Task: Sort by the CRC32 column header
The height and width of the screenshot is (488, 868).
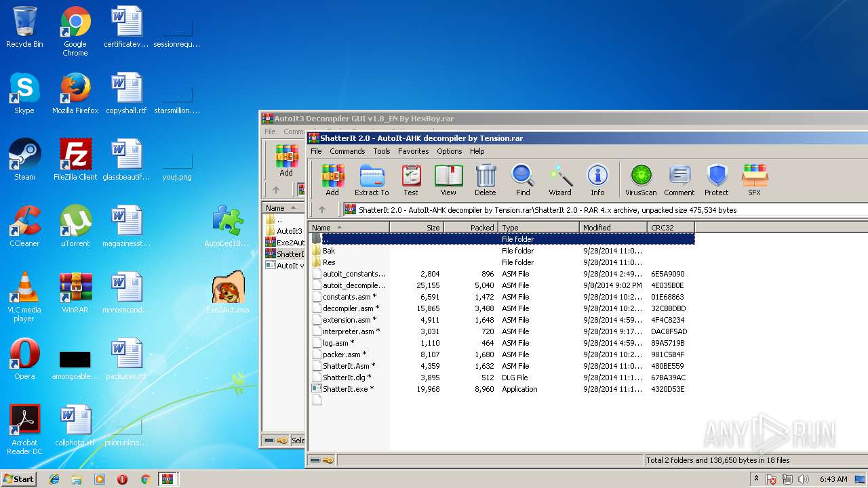Action: [671, 228]
